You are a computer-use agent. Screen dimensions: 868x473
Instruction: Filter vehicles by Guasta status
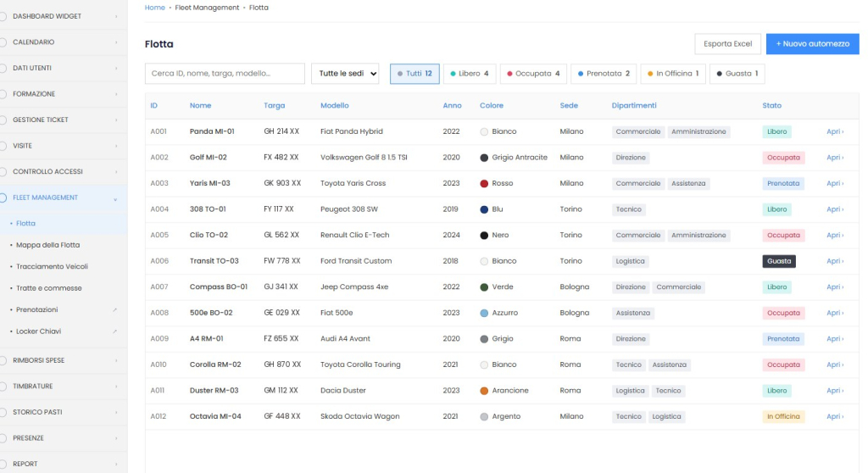737,74
